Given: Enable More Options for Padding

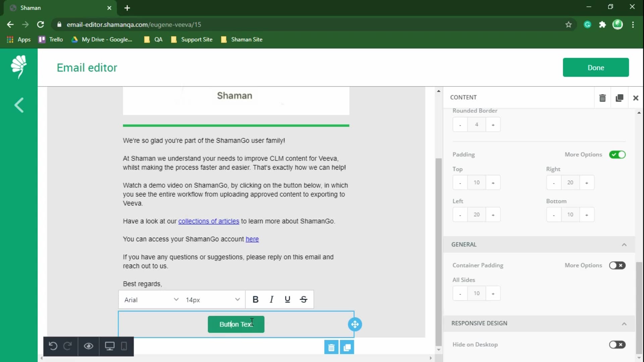Looking at the screenshot, I should pyautogui.click(x=617, y=155).
